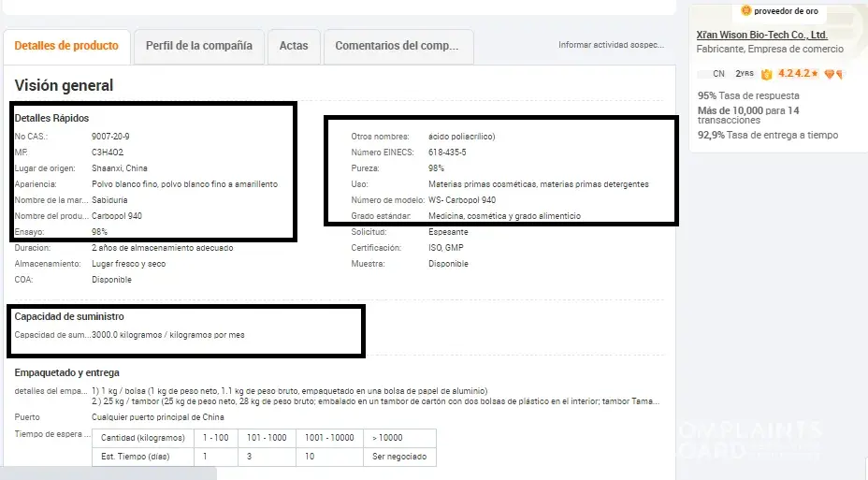Click the orange diamond level icons
The height and width of the screenshot is (480, 868).
[x=834, y=74]
